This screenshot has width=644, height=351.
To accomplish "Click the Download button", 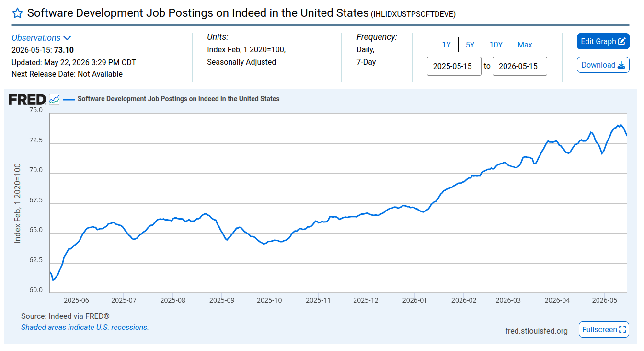I will (603, 65).
